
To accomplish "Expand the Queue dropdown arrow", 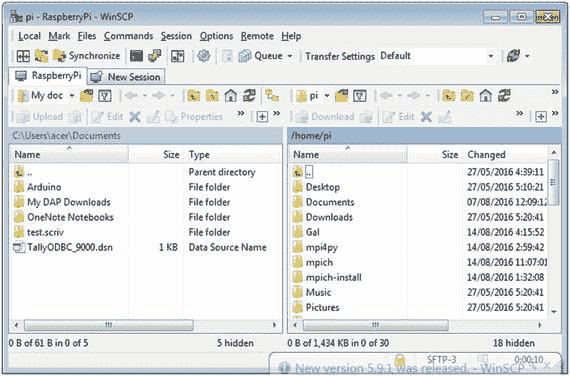I will click(290, 56).
